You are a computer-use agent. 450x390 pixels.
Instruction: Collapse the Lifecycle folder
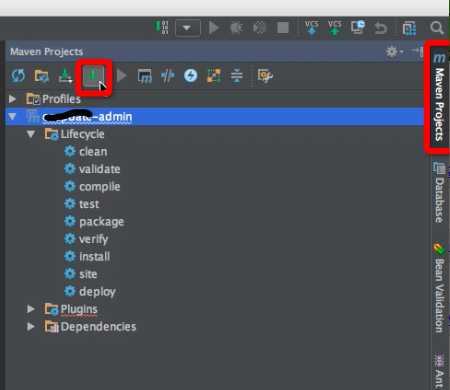(31, 134)
